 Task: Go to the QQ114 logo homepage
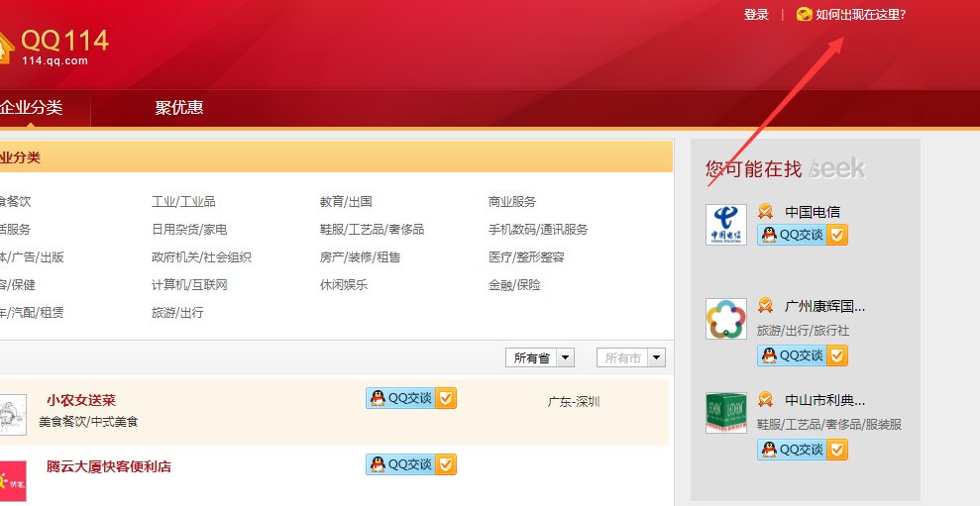(x=54, y=47)
